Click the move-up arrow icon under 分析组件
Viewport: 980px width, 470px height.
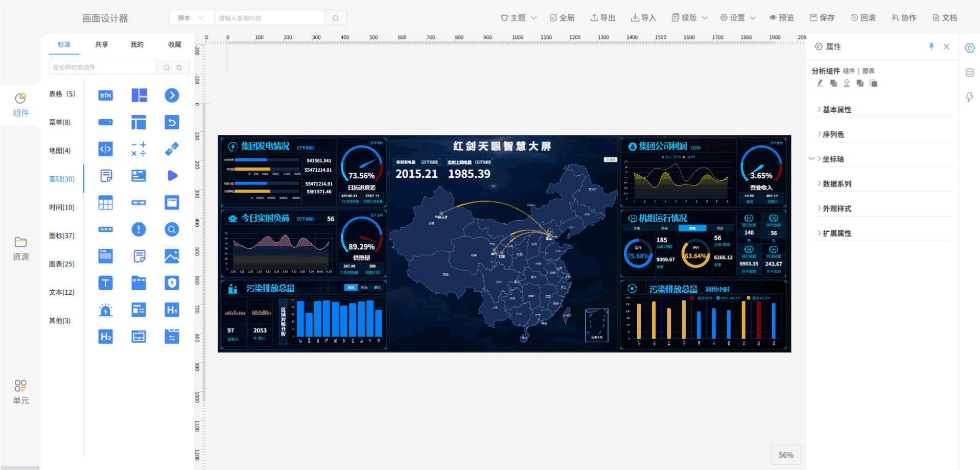point(847,83)
